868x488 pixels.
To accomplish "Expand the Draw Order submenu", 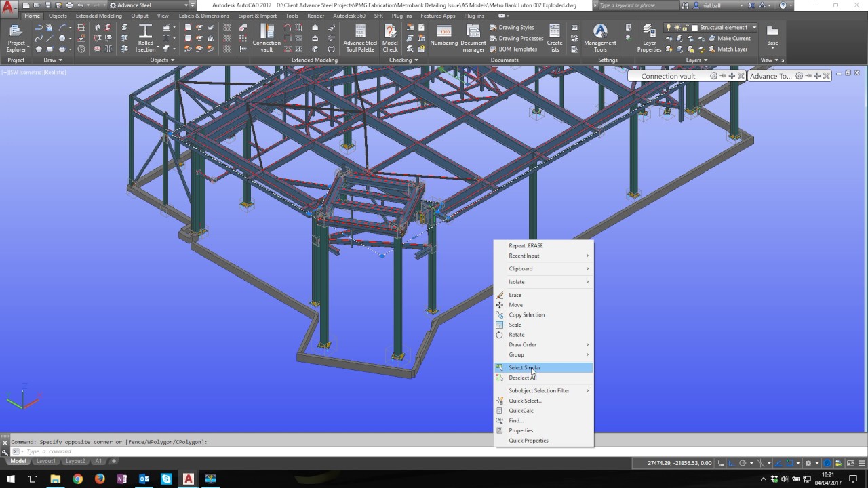I will (x=544, y=344).
